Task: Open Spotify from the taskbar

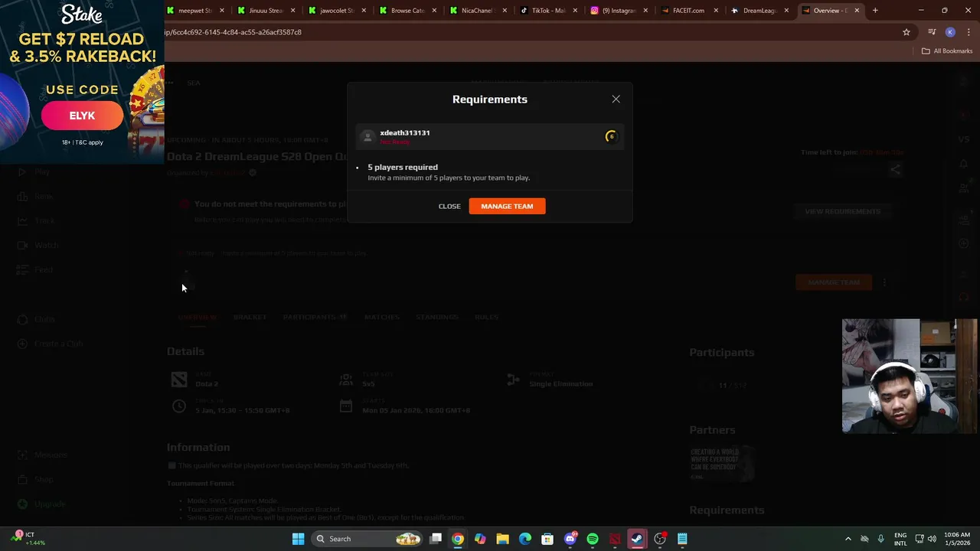Action: point(593,539)
